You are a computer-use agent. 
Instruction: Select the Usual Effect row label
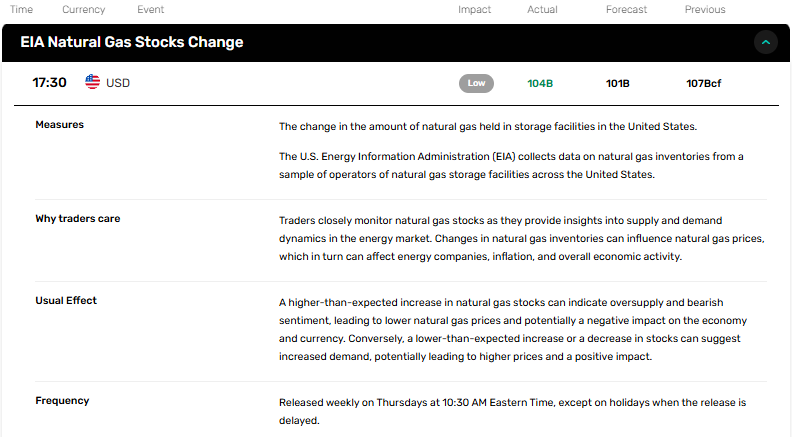tap(66, 301)
